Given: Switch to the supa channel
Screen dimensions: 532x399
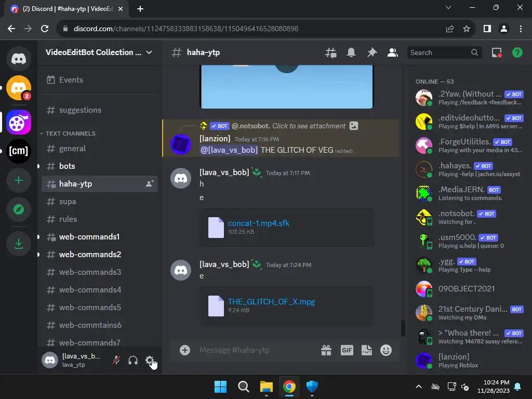Looking at the screenshot, I should (99, 201).
